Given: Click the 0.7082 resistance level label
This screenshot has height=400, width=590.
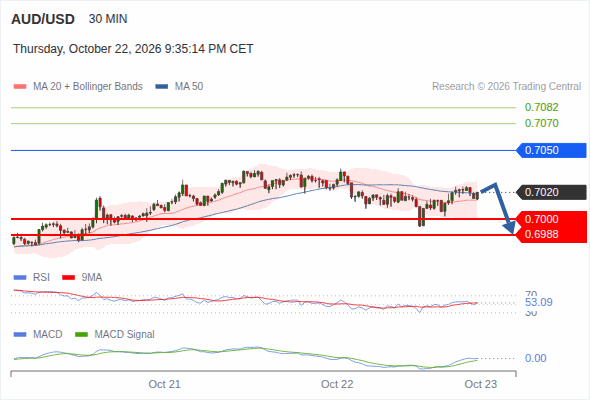Looking at the screenshot, I should [x=541, y=107].
